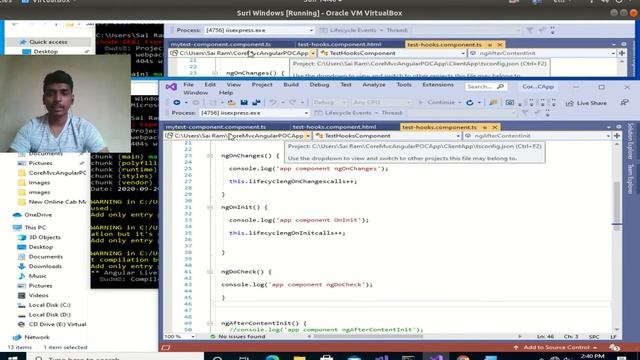Image resolution: width=640 pixels, height=360 pixels.
Task: Click the Save All icon
Action: tap(256, 102)
